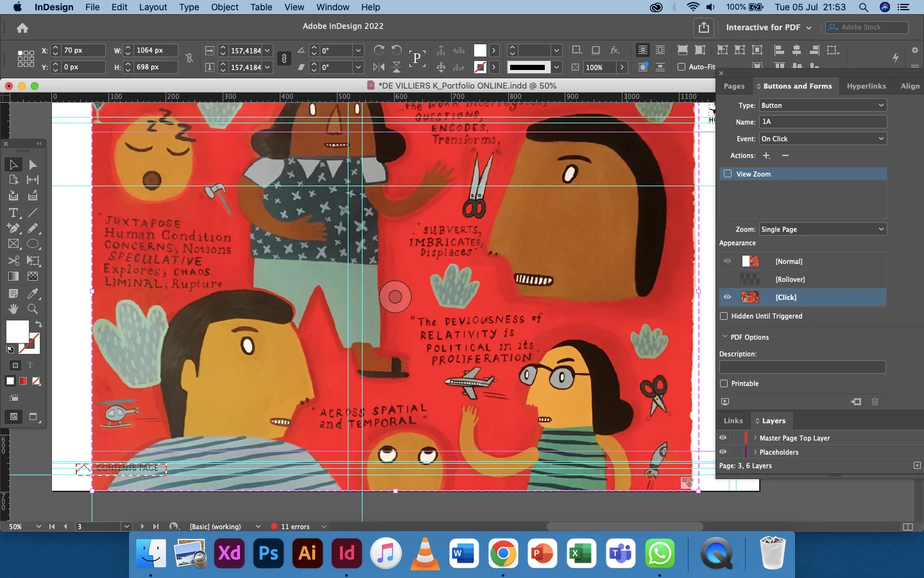Toggle visibility of the Normal state
This screenshot has height=578, width=924.
tap(727, 261)
